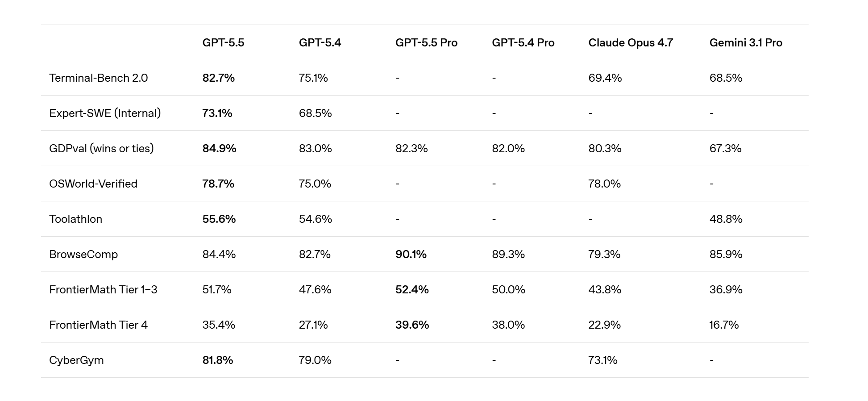
Task: Click the CyberGym row label
Action: (76, 360)
